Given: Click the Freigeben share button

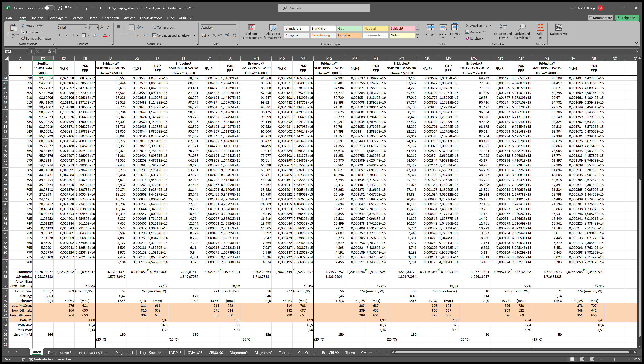Looking at the screenshot, I should pyautogui.click(x=627, y=18).
